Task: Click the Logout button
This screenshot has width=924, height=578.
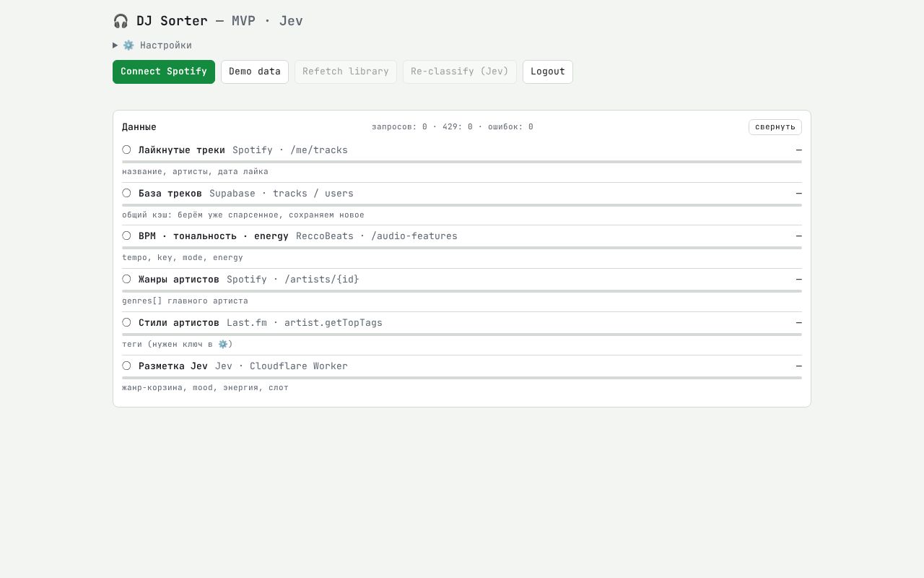Action: pyautogui.click(x=548, y=72)
